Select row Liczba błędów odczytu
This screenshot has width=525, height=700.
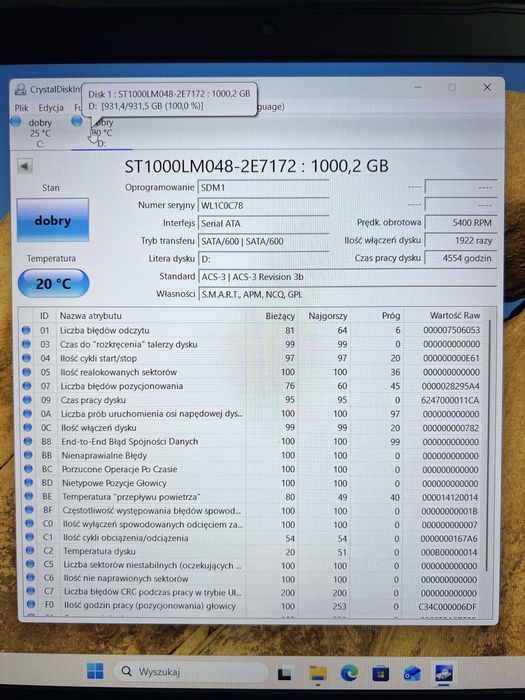tap(252, 330)
